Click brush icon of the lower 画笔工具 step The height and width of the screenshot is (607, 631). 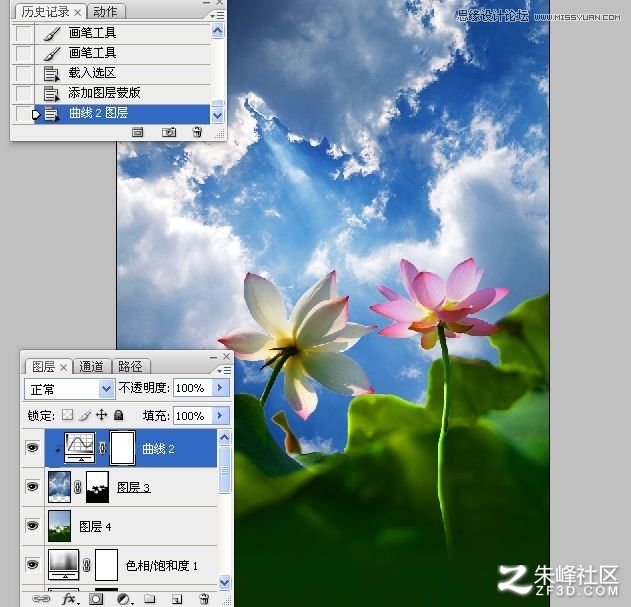coord(52,53)
